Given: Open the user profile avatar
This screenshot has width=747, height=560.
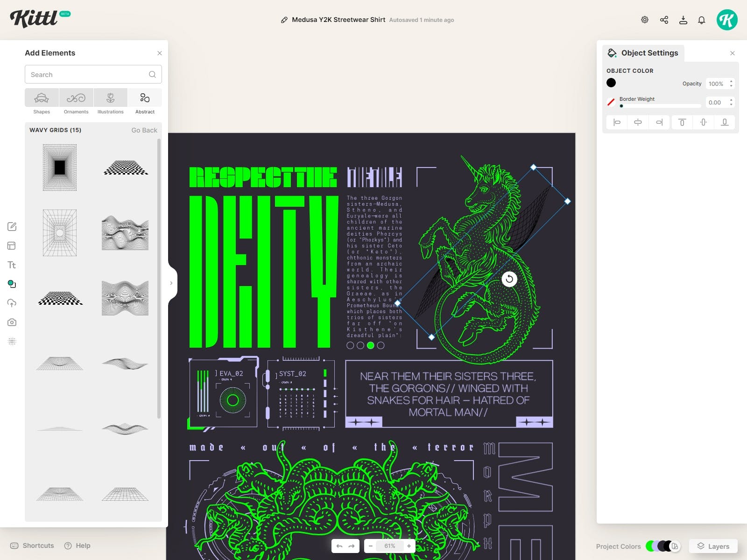Looking at the screenshot, I should (x=727, y=20).
